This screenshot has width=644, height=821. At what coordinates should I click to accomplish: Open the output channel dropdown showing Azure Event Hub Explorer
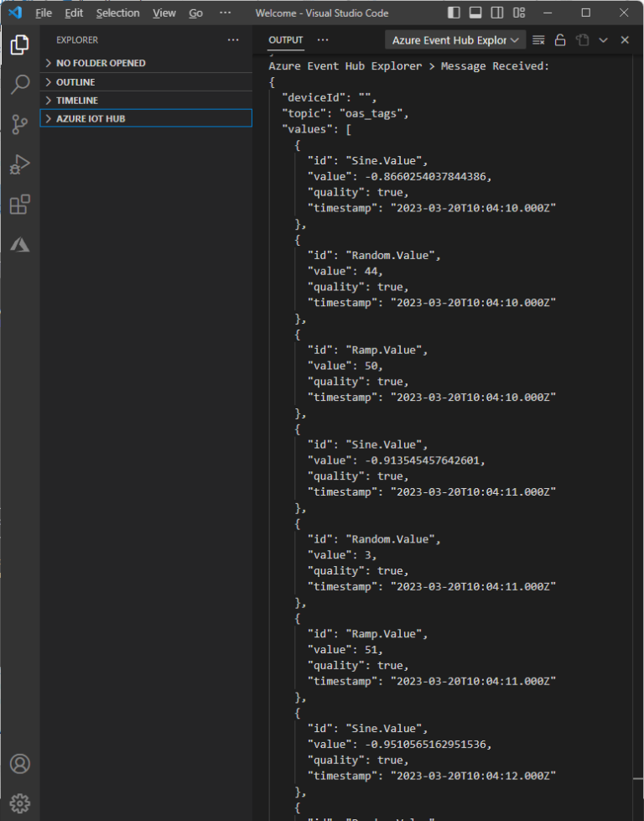point(454,39)
